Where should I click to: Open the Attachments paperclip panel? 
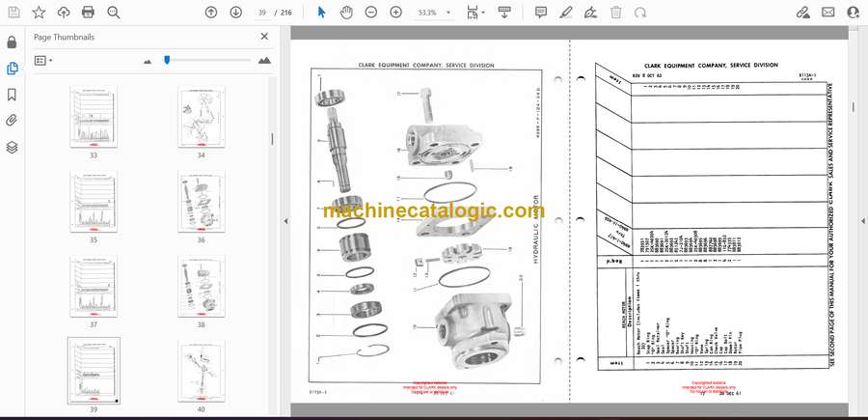click(x=13, y=121)
